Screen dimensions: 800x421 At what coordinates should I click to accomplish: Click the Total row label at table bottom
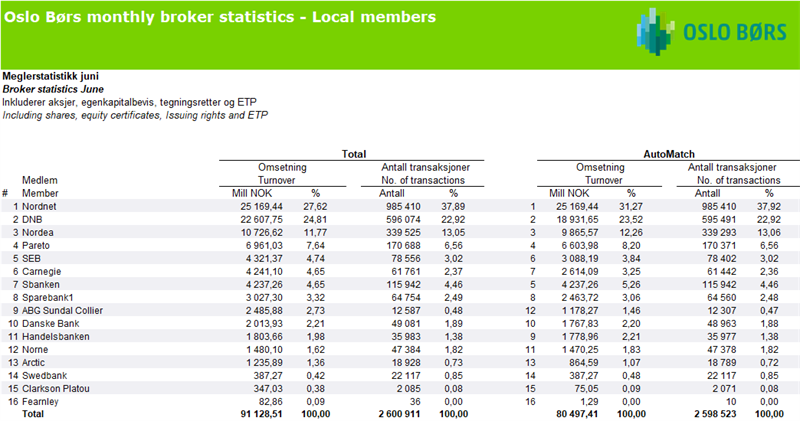(35, 413)
